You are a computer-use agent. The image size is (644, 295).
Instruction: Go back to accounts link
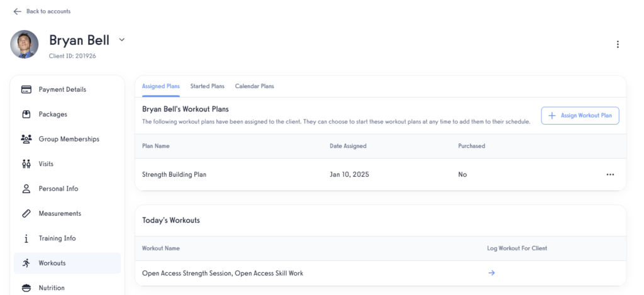(42, 11)
